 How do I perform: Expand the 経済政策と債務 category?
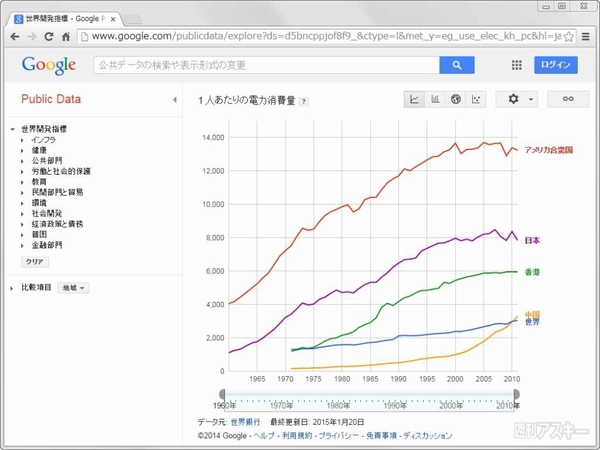(x=22, y=224)
